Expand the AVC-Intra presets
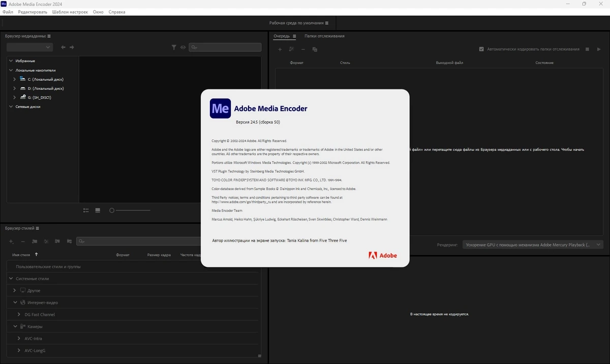Image resolution: width=610 pixels, height=364 pixels. pyautogui.click(x=19, y=338)
